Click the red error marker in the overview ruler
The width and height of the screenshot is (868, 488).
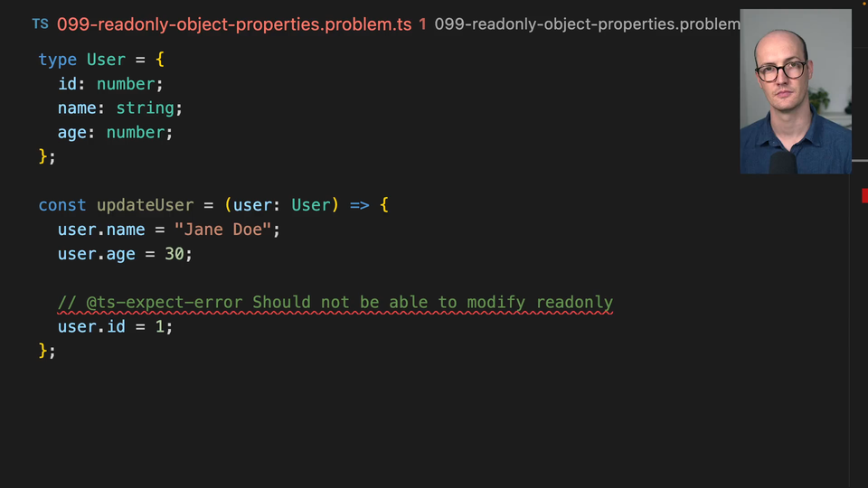(x=864, y=195)
